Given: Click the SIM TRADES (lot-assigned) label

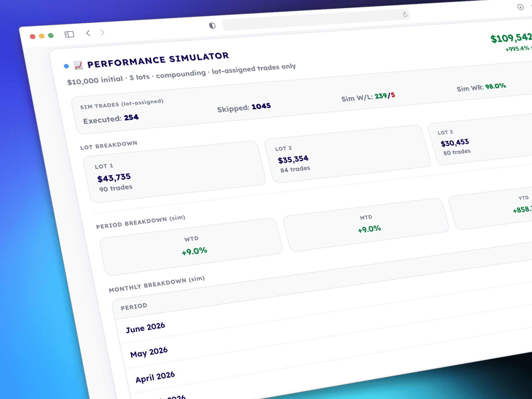Looking at the screenshot, I should [122, 104].
